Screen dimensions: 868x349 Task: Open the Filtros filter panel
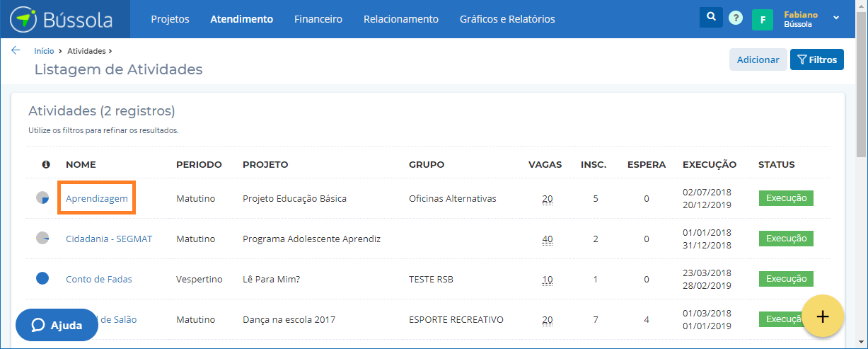tap(816, 60)
